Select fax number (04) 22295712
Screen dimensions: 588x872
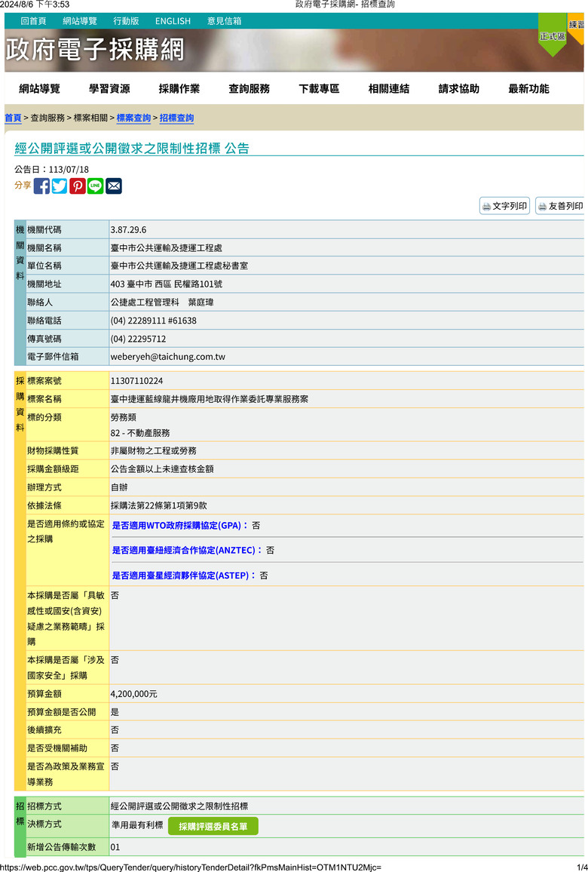[x=138, y=339]
